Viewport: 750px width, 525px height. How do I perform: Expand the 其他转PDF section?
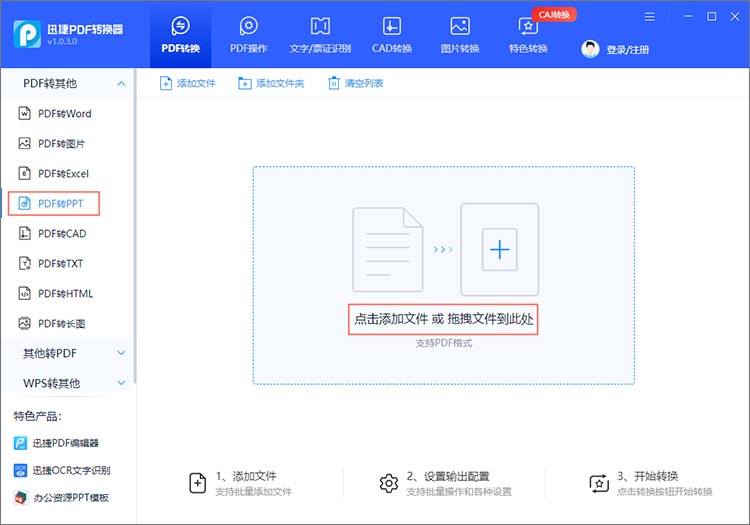tap(121, 353)
